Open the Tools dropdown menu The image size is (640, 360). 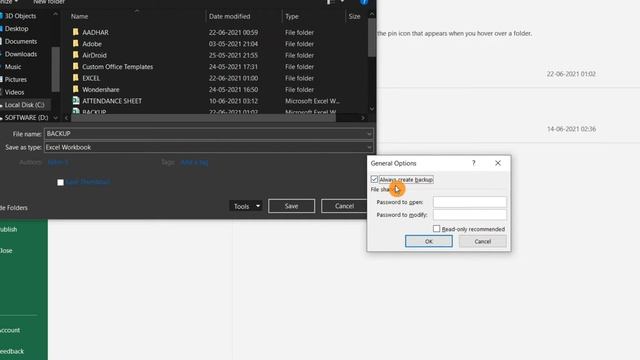[x=246, y=206]
